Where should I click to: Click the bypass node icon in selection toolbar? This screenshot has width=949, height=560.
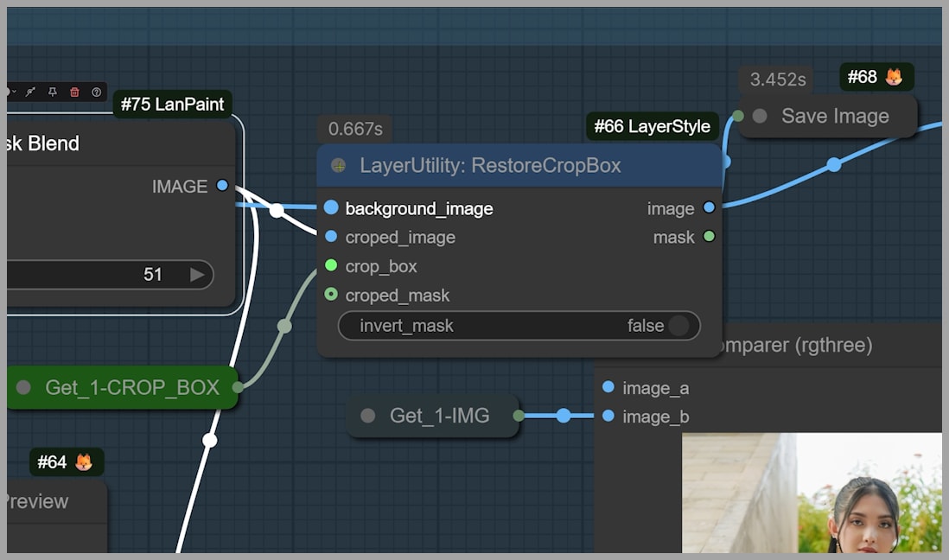(x=30, y=92)
